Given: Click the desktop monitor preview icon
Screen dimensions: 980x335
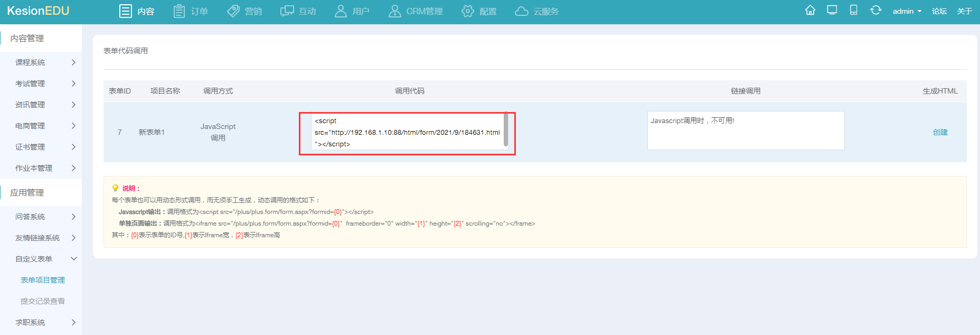Looking at the screenshot, I should point(832,11).
